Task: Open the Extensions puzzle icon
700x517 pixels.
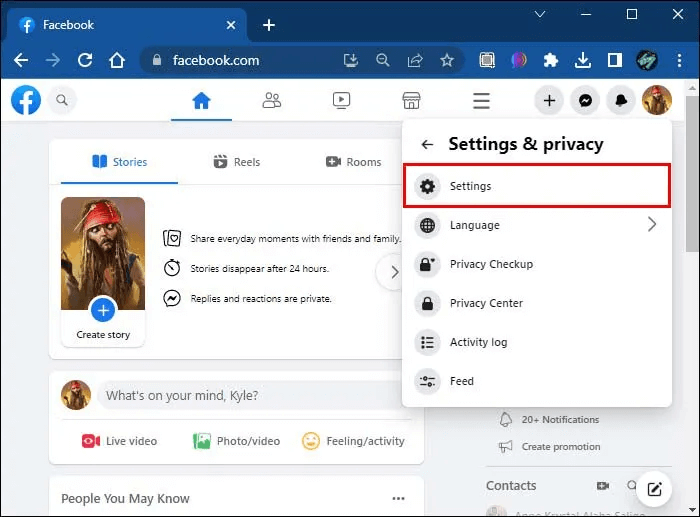Action: [551, 60]
